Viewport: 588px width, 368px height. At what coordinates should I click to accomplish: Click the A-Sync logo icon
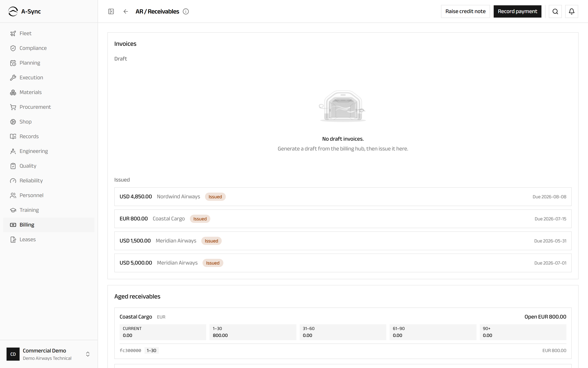click(13, 11)
